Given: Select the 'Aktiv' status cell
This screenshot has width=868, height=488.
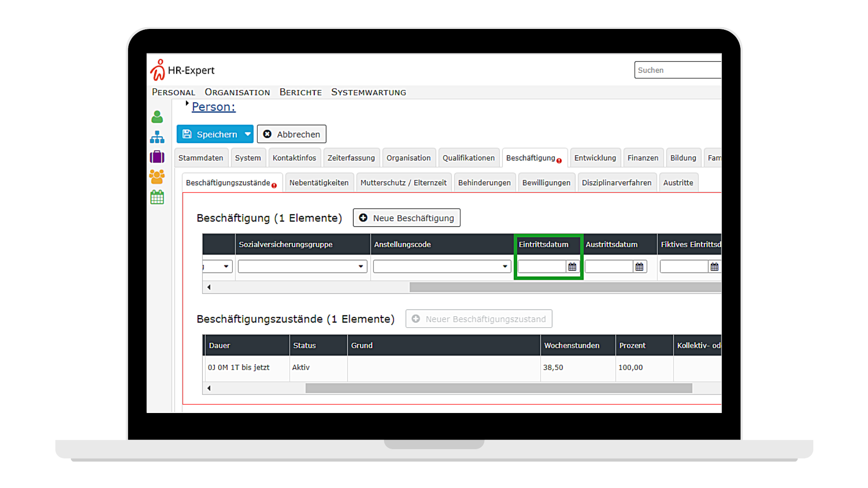Looking at the screenshot, I should tap(318, 367).
